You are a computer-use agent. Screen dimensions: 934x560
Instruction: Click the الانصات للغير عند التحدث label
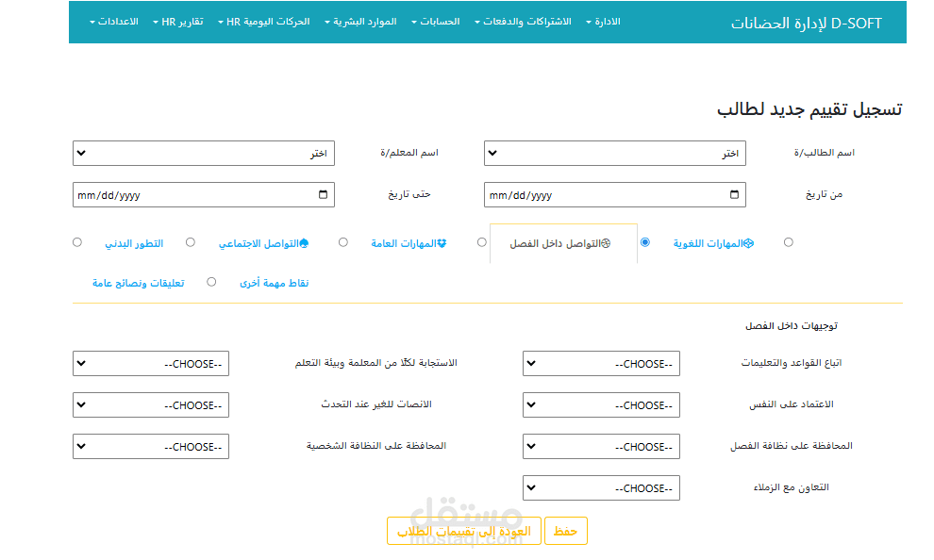376,404
